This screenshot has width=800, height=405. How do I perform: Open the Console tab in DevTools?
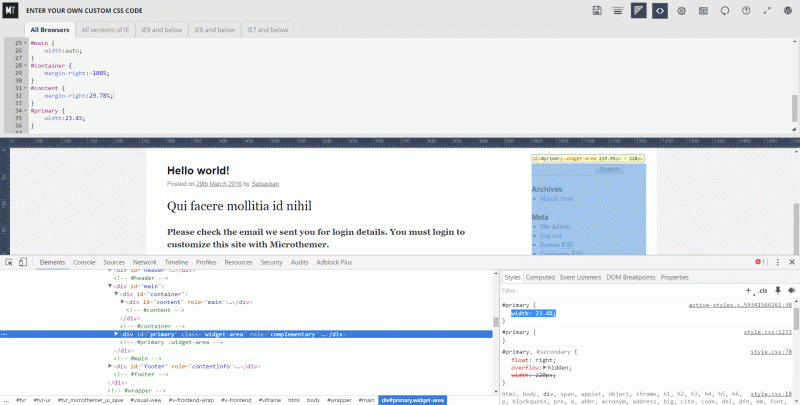pos(84,262)
